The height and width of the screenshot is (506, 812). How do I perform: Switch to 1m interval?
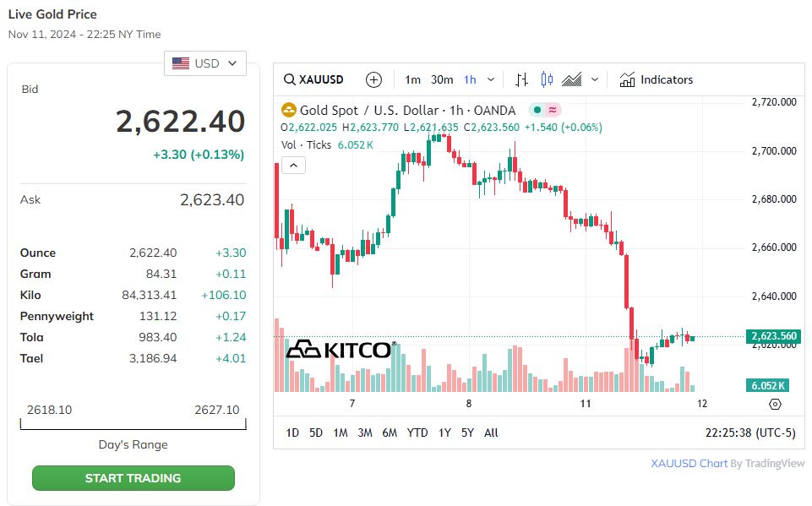pyautogui.click(x=412, y=79)
